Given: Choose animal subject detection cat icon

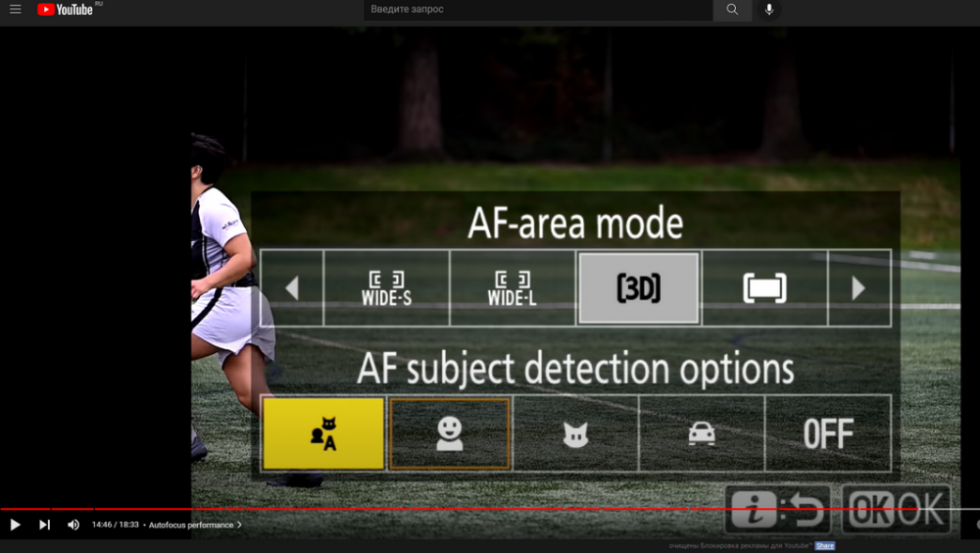Looking at the screenshot, I should 575,433.
